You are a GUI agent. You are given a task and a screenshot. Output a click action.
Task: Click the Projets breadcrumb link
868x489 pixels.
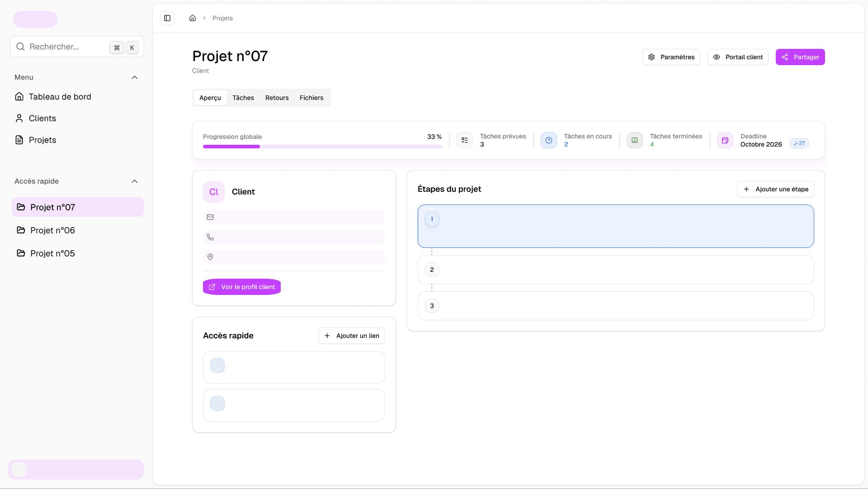tap(222, 18)
